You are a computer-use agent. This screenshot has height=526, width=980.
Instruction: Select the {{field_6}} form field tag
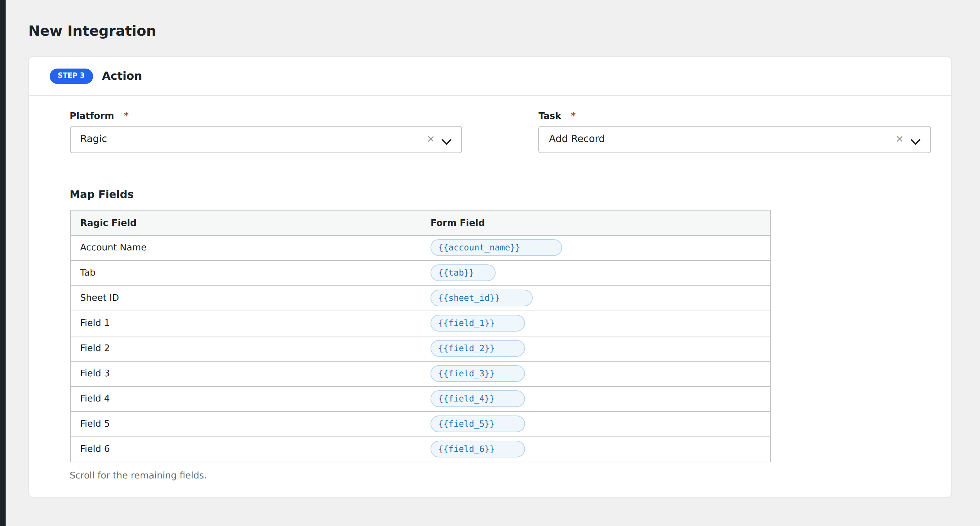pos(477,449)
